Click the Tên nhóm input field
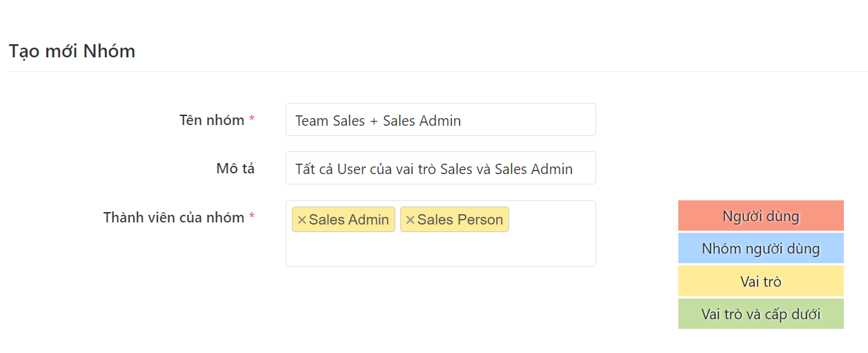Screen dimensions: 868x353 point(440,120)
